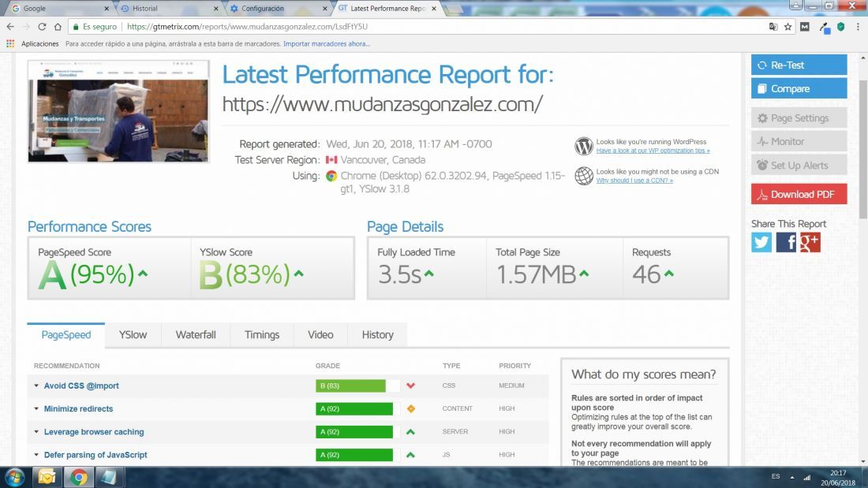Open the mail folder taskbar icon
This screenshot has height=488, width=868.
tap(47, 477)
